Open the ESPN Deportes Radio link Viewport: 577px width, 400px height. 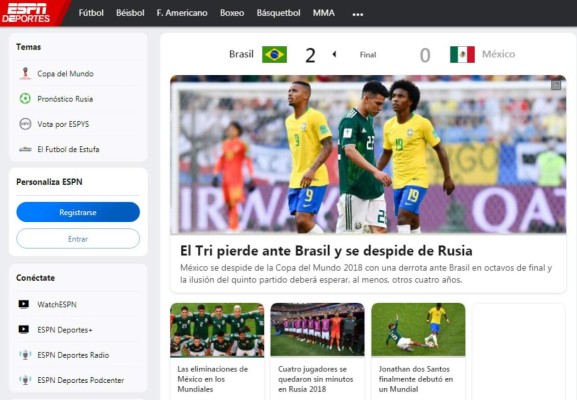pos(73,355)
